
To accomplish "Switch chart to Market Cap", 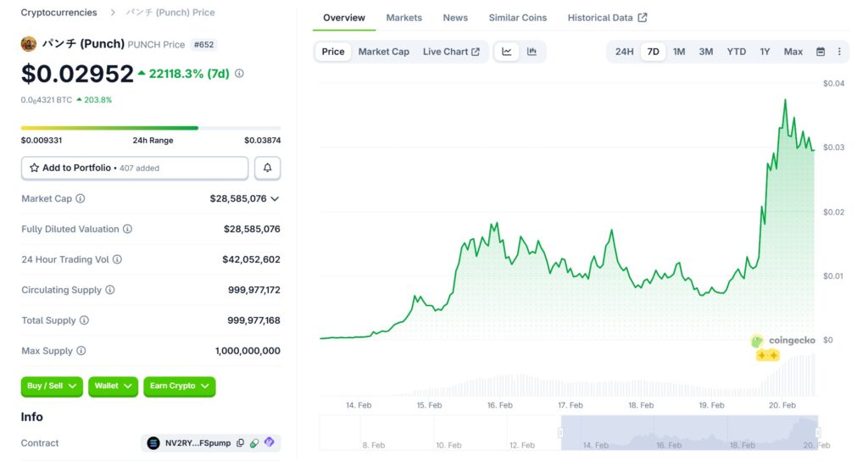I will click(383, 52).
